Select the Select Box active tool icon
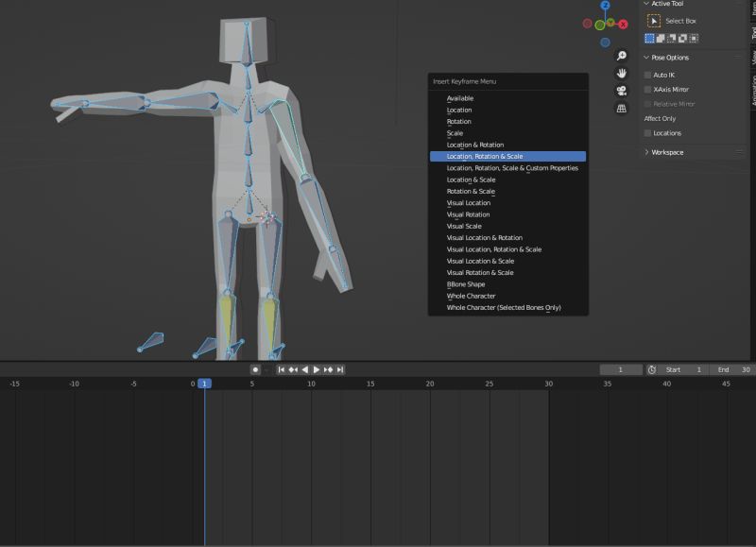This screenshot has height=547, width=756. 655,20
